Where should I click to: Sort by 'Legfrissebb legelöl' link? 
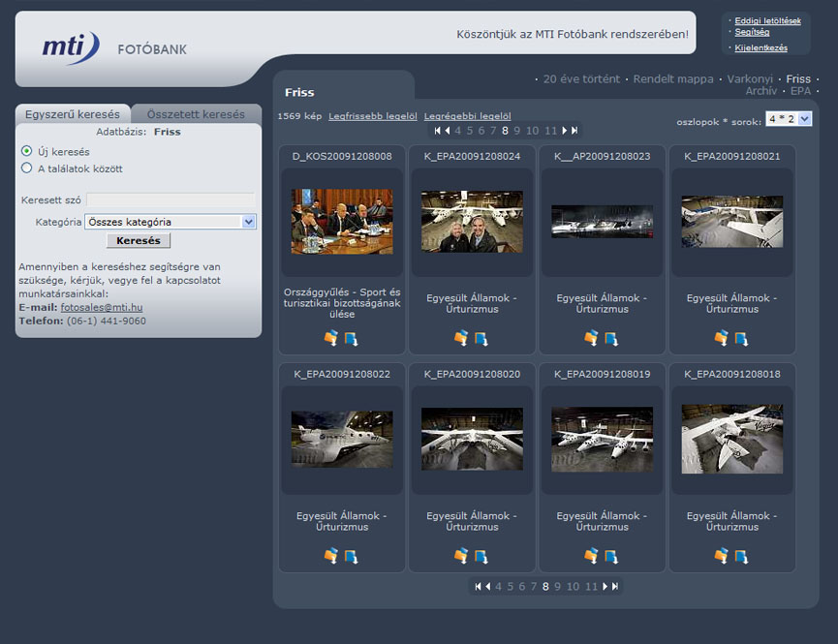tap(373, 116)
